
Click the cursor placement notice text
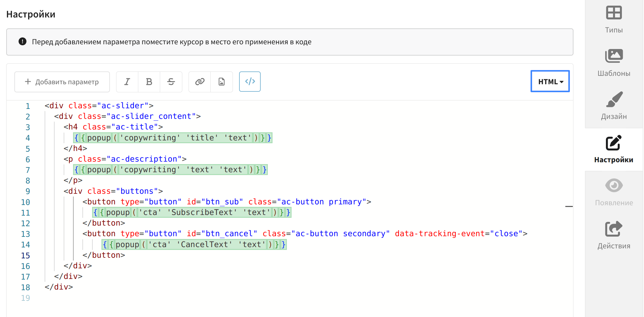(172, 42)
